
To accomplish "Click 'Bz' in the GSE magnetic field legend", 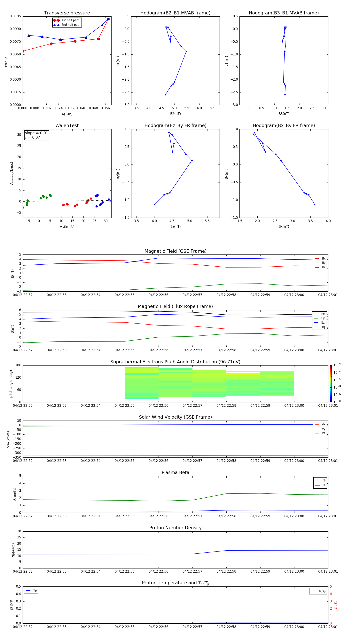I will tap(324, 268).
